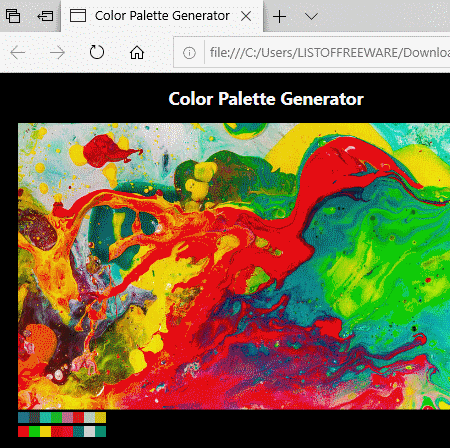The image size is (450, 448).
Task: Refresh the page
Action: coord(97,52)
